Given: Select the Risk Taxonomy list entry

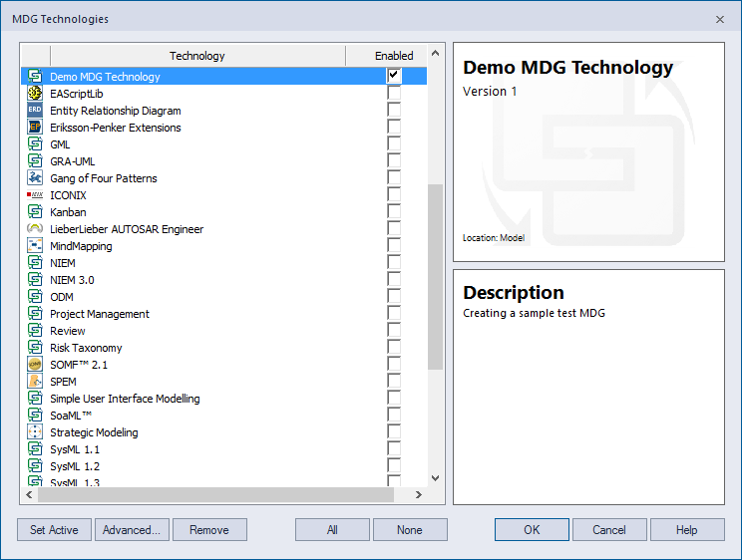Looking at the screenshot, I should click(x=87, y=348).
